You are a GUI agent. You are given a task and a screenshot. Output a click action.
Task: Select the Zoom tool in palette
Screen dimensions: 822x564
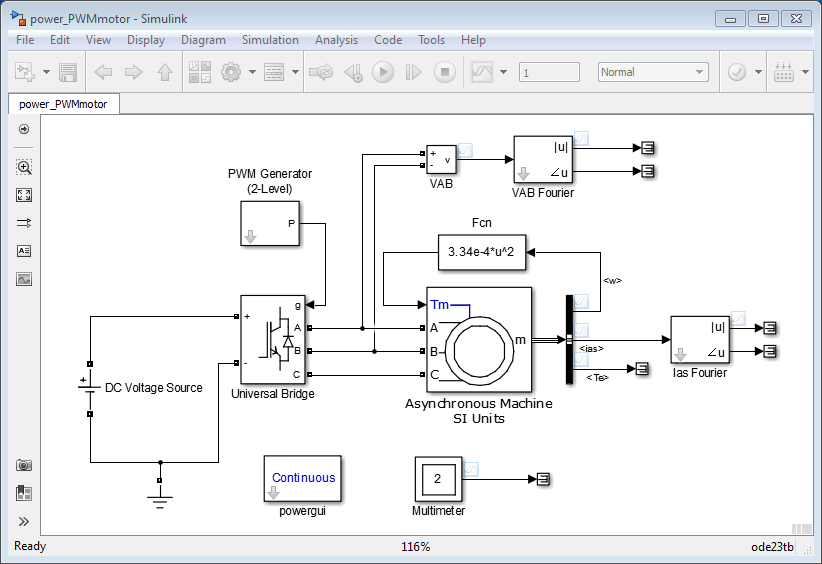click(24, 167)
